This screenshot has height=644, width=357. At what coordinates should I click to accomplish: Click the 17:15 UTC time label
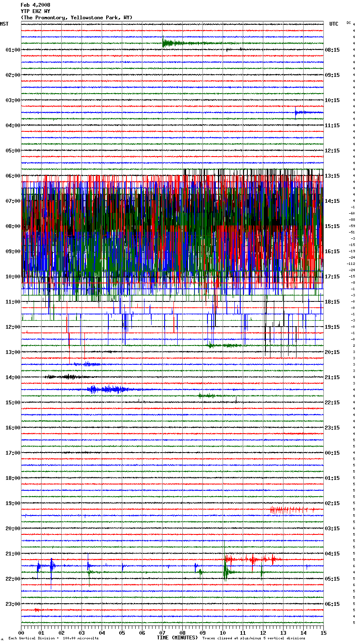point(332,277)
